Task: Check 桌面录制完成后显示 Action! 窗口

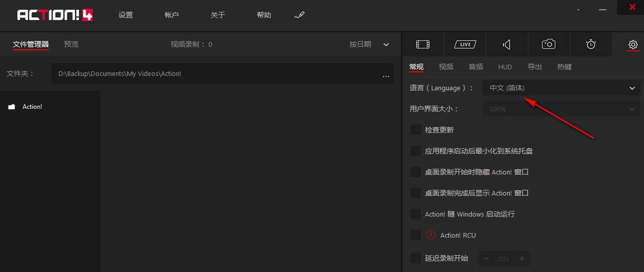Action: coord(416,193)
